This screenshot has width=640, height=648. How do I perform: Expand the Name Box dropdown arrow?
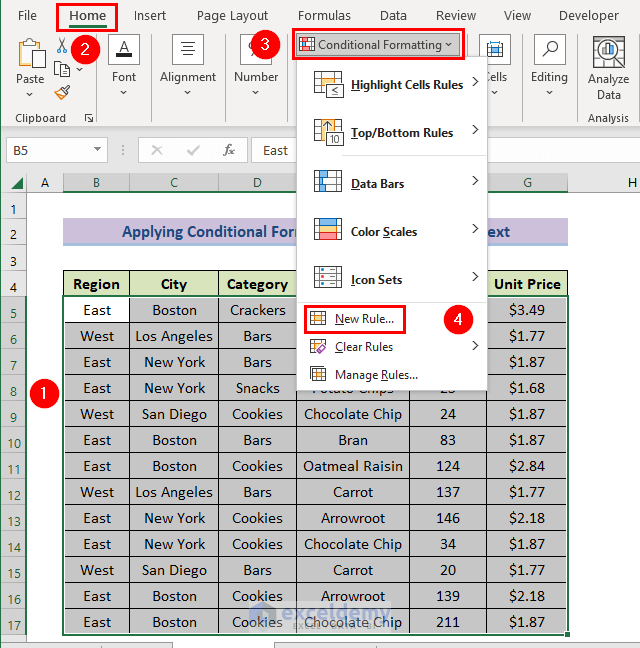coord(98,149)
